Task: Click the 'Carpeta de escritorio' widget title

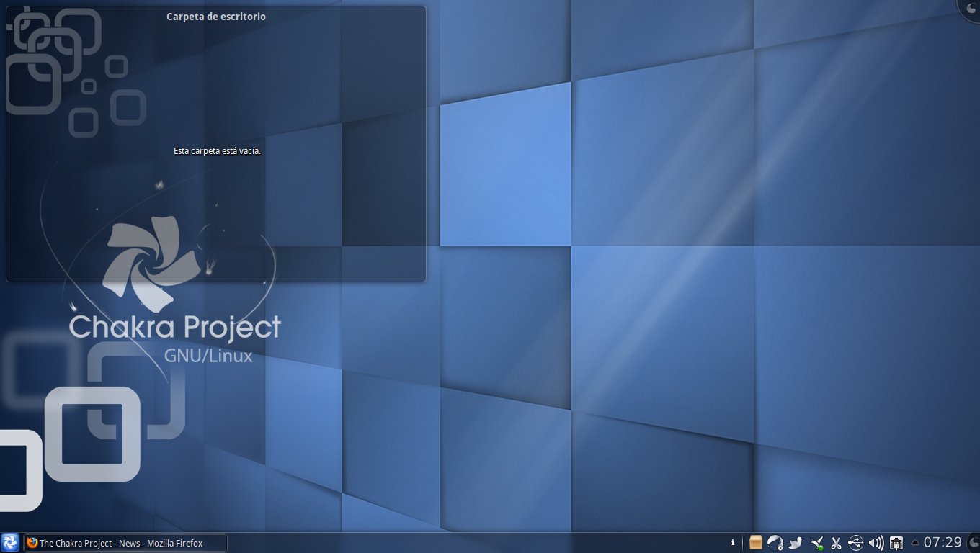Action: [x=216, y=16]
